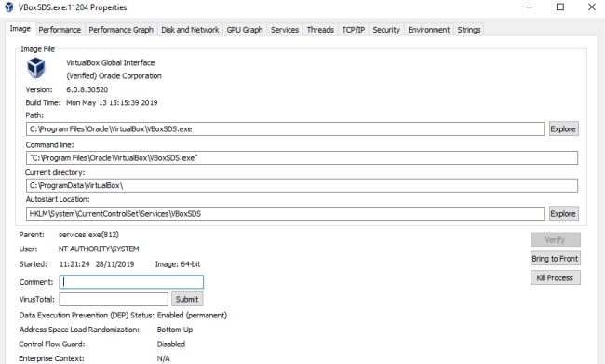Click Explore next to the Path field

coord(563,128)
